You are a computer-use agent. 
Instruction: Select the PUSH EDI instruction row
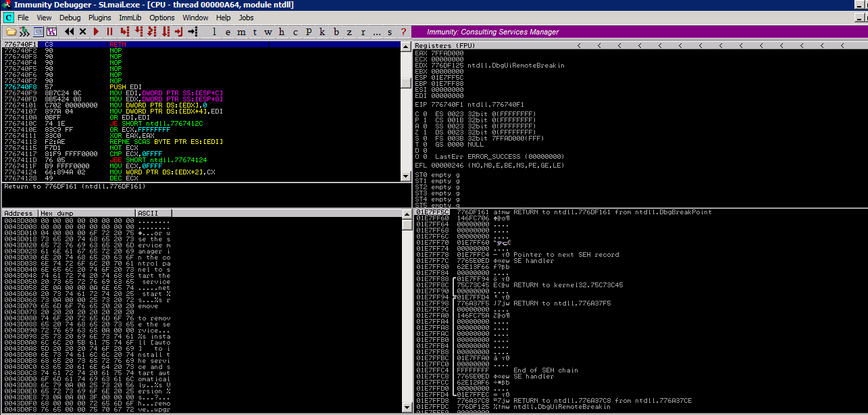point(201,87)
